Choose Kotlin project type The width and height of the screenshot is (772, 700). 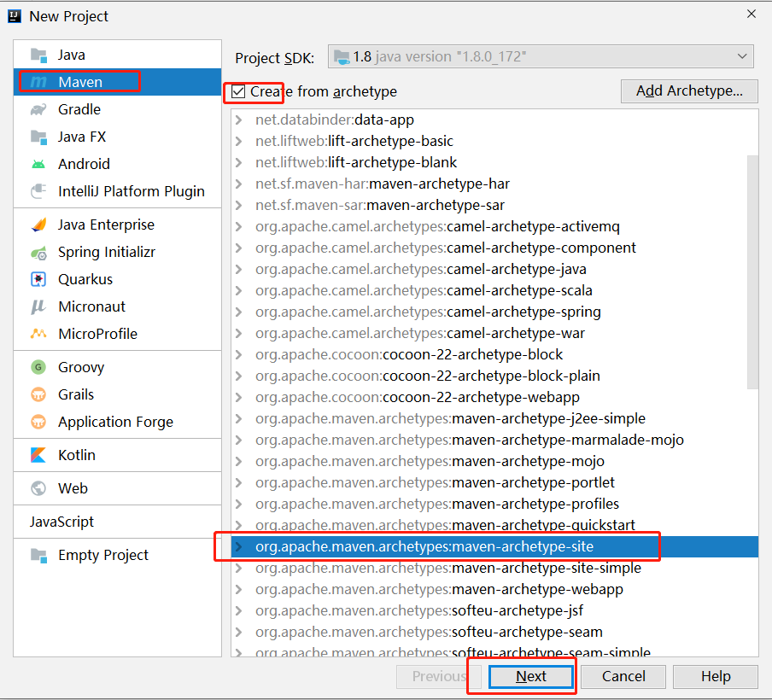coord(118,455)
